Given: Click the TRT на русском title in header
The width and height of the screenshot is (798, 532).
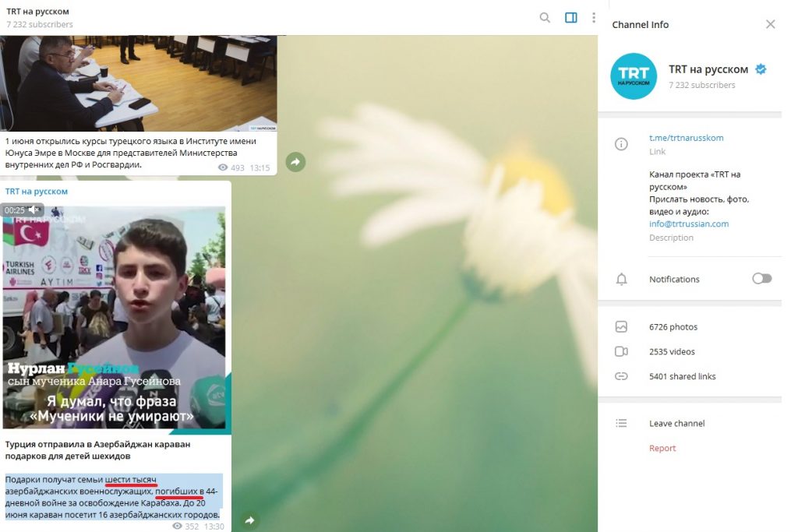Looking at the screenshot, I should (37, 12).
